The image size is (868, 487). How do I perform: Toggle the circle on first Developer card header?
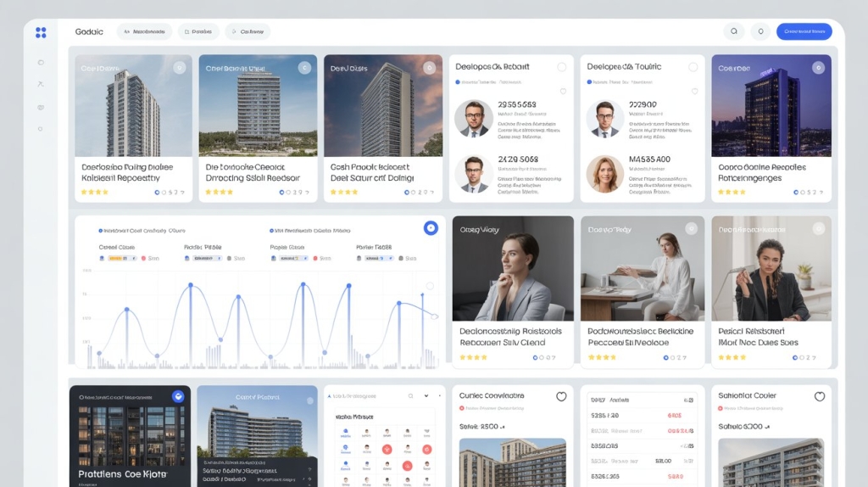(x=561, y=67)
